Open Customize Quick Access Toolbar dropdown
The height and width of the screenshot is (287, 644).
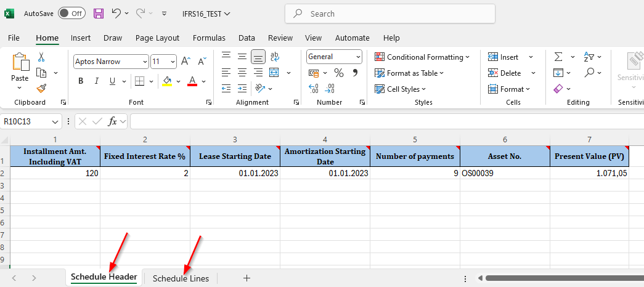165,14
